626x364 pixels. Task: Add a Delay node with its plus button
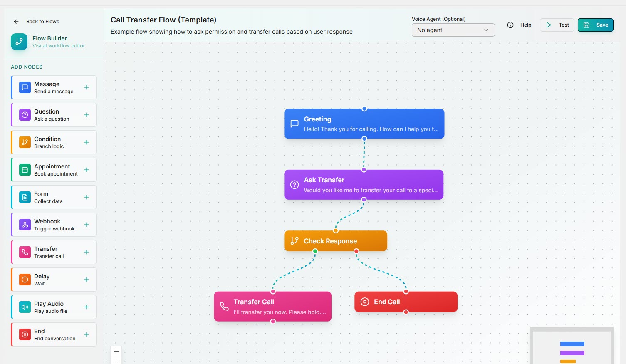pos(86,280)
